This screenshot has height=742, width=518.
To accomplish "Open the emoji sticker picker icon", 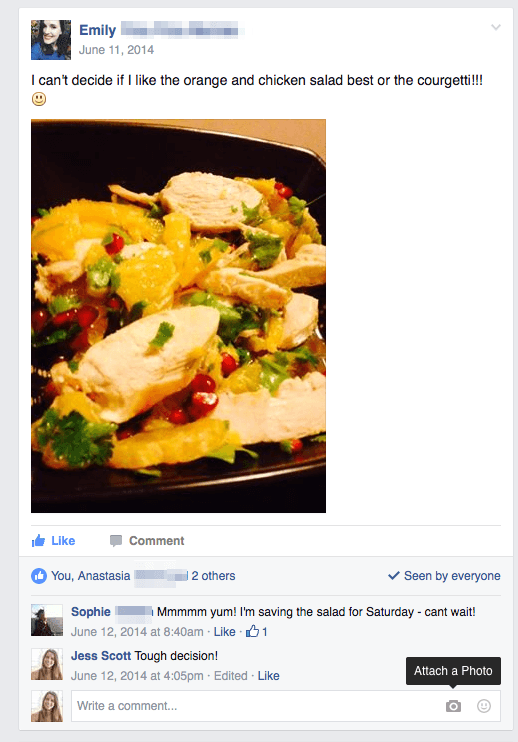I will point(483,706).
